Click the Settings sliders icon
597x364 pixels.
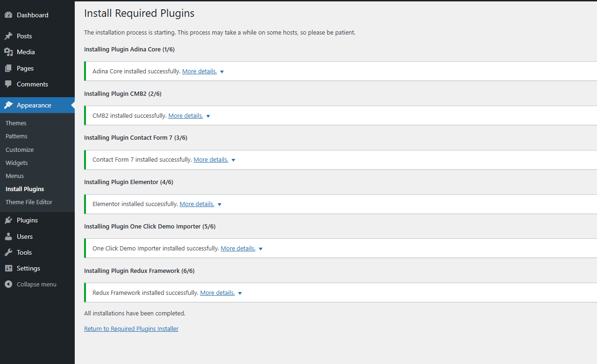pos(8,268)
